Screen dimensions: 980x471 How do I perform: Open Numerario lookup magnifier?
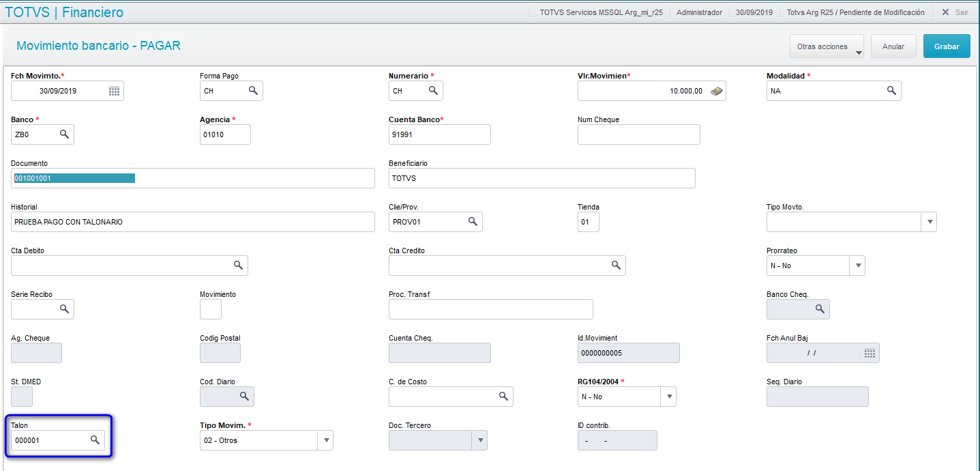433,90
